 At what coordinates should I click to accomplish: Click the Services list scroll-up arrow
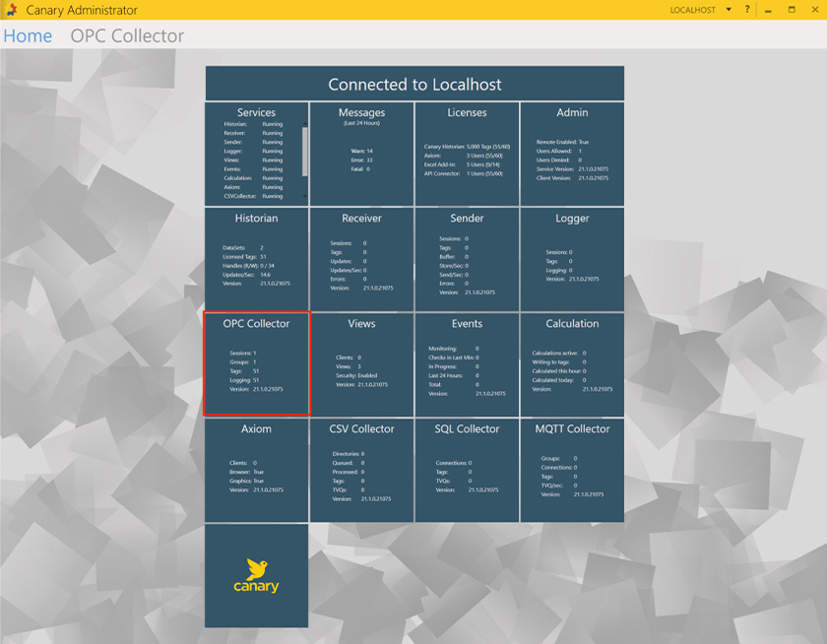point(304,124)
